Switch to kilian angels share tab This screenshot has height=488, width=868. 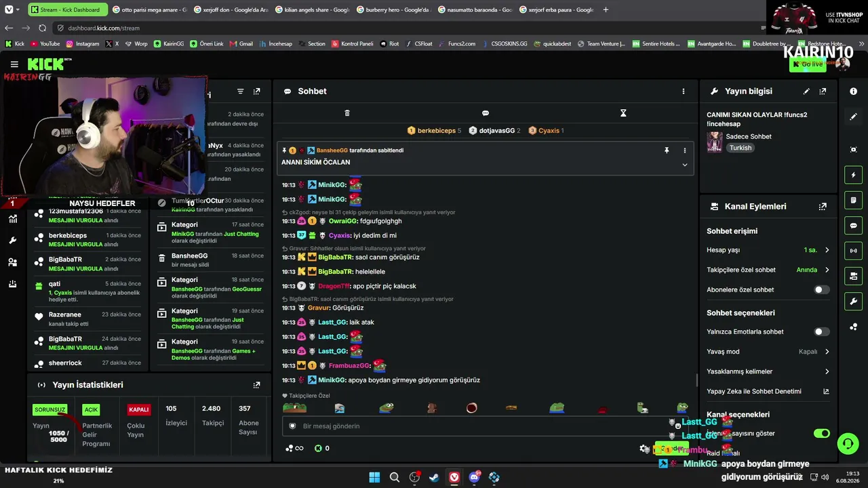point(311,9)
